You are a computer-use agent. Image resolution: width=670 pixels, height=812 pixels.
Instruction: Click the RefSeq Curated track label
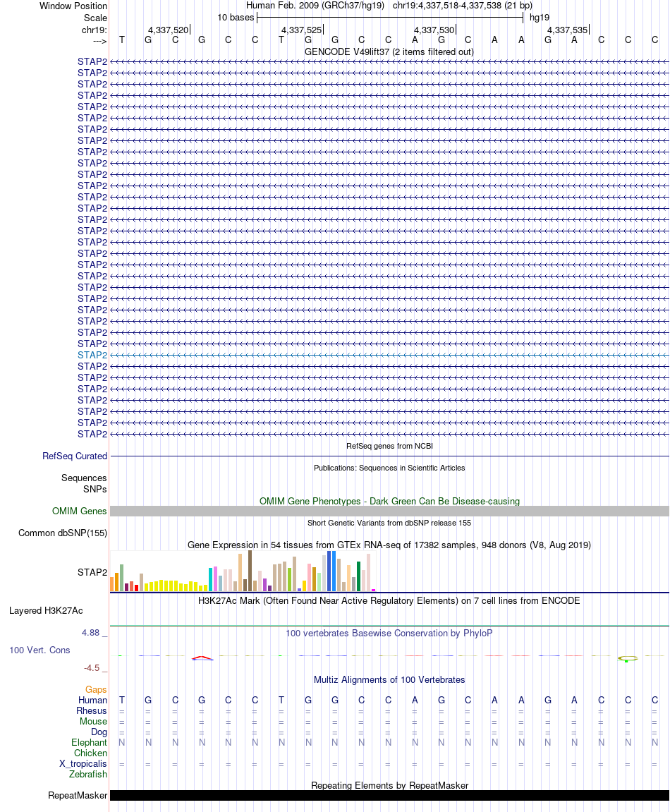75,456
